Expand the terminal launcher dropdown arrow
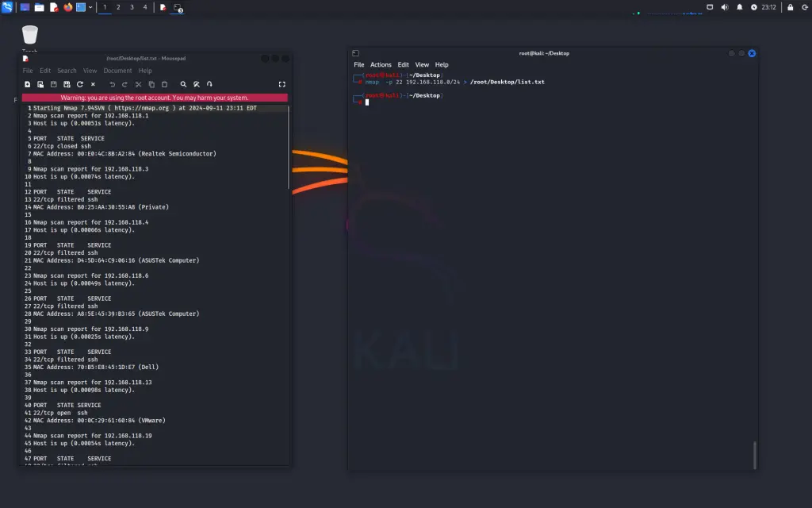 click(x=90, y=7)
